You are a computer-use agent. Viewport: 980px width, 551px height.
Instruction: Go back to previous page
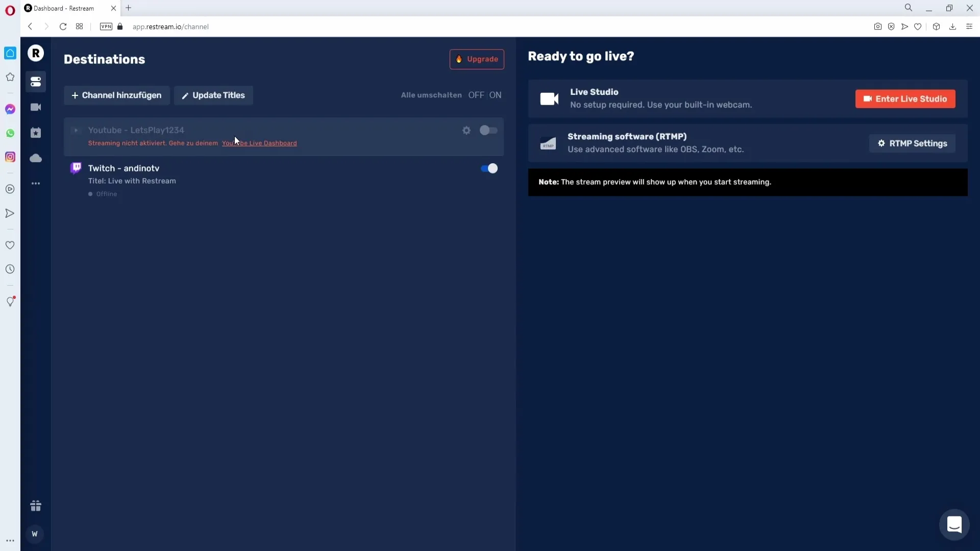[x=30, y=27]
